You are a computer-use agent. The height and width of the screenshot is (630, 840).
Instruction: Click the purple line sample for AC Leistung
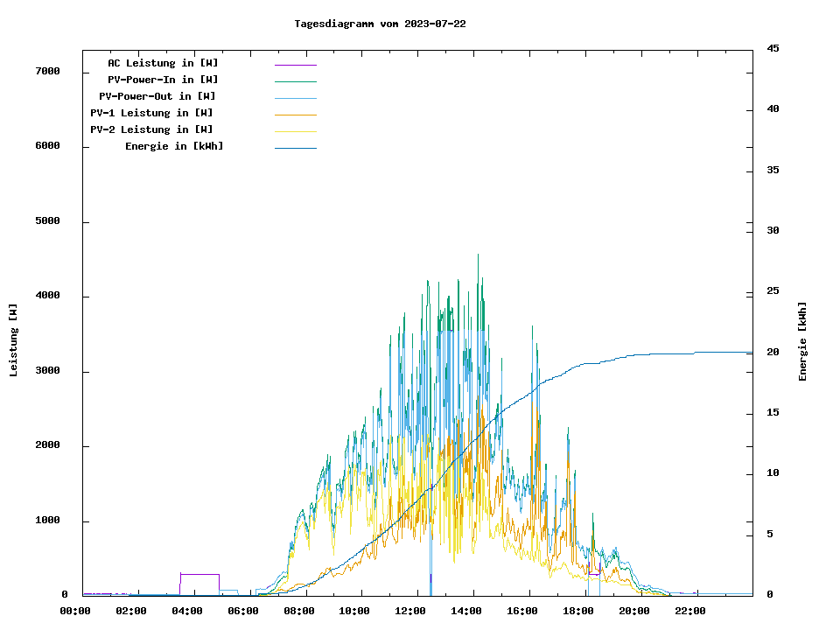pos(295,65)
